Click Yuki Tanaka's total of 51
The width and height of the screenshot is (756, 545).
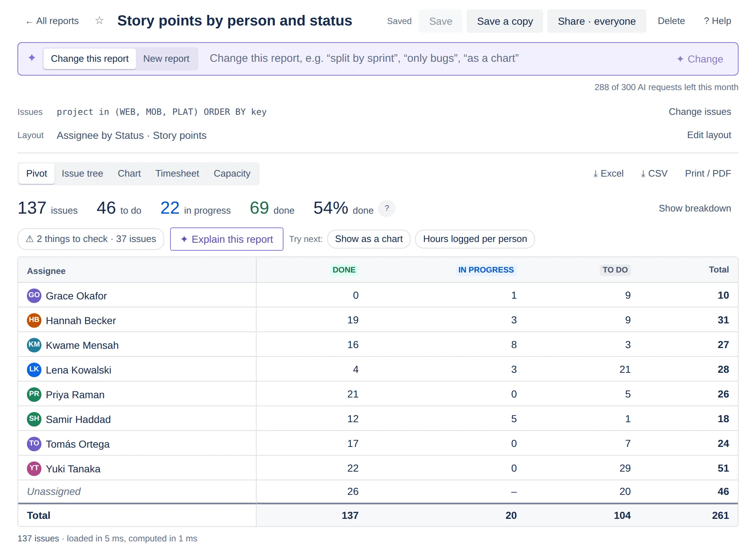click(x=723, y=468)
